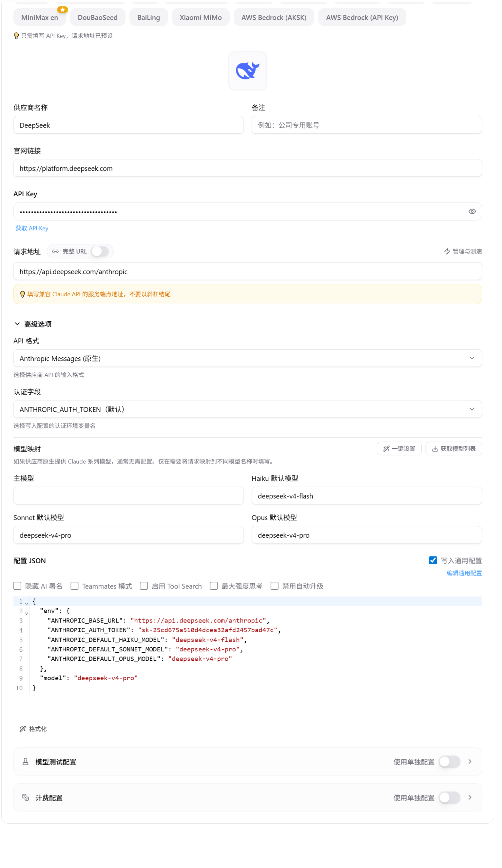
Task: Click the download icon in 获取模型列表
Action: coord(435,449)
